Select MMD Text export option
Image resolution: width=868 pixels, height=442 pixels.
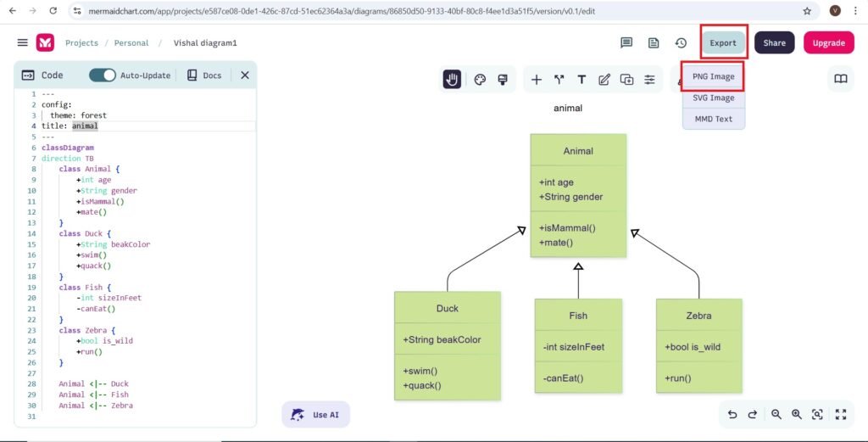coord(713,119)
